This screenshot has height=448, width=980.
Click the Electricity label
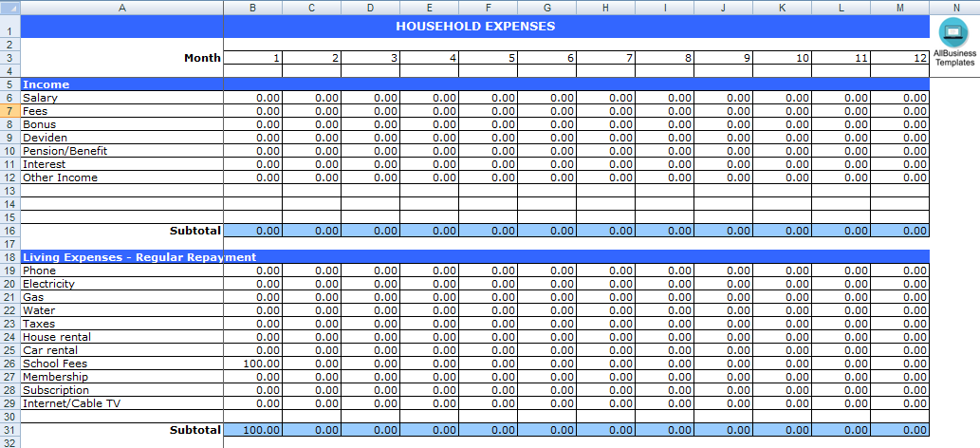click(x=48, y=284)
